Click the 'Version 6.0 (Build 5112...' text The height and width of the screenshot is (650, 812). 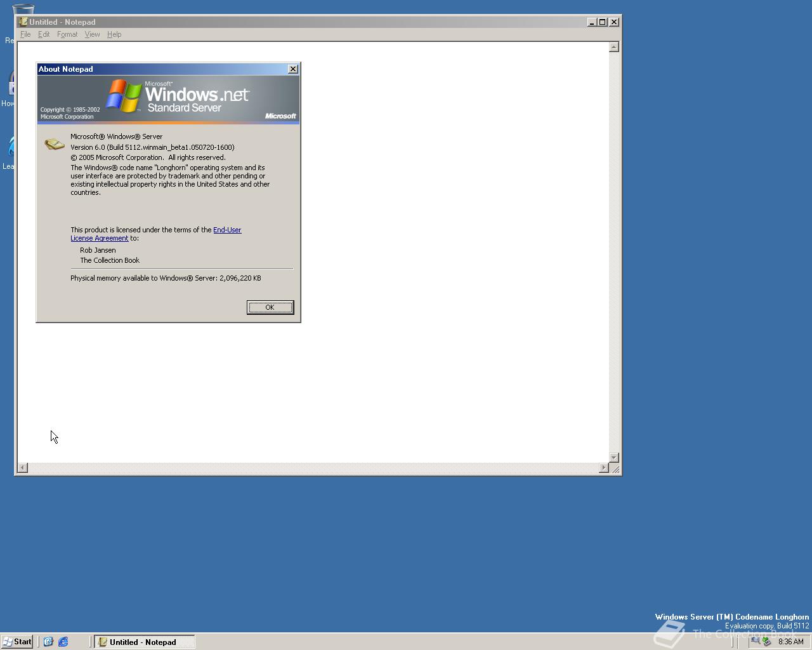click(x=152, y=147)
